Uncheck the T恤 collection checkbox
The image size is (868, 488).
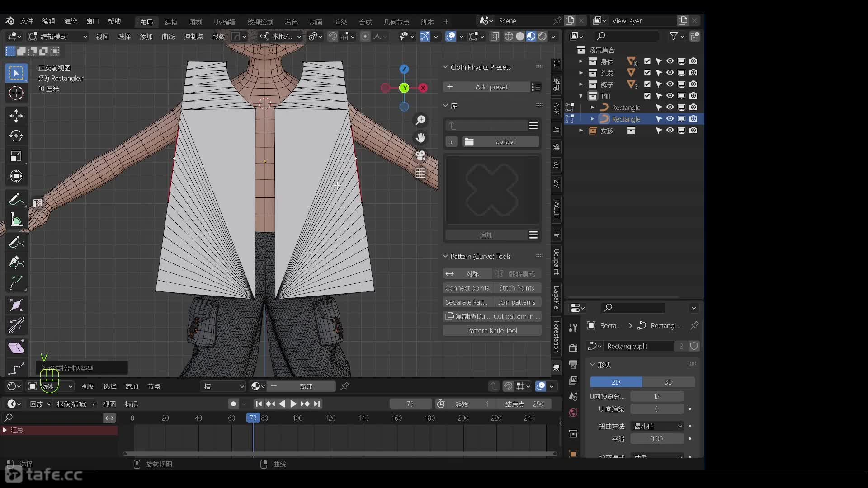pos(647,96)
